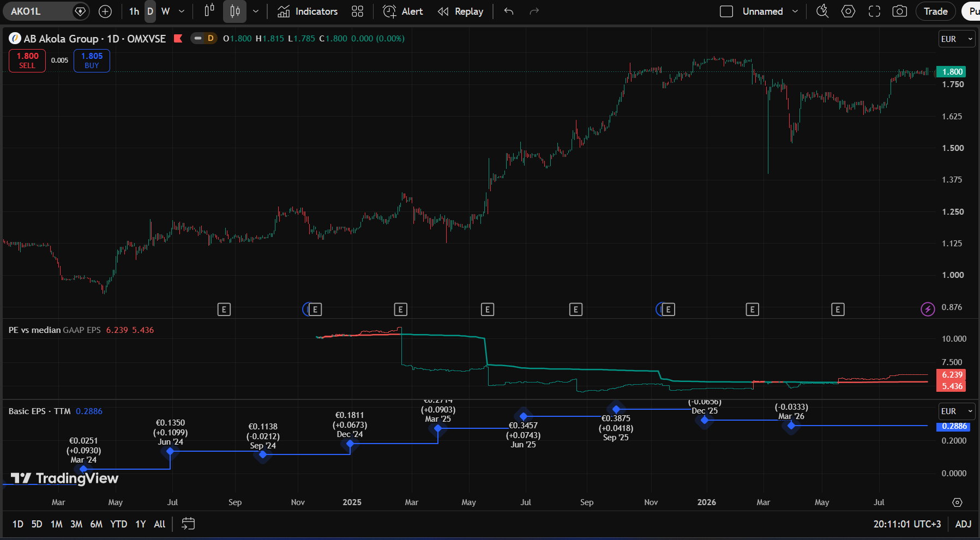Click the Alert clock icon
980x540 pixels.
(389, 11)
